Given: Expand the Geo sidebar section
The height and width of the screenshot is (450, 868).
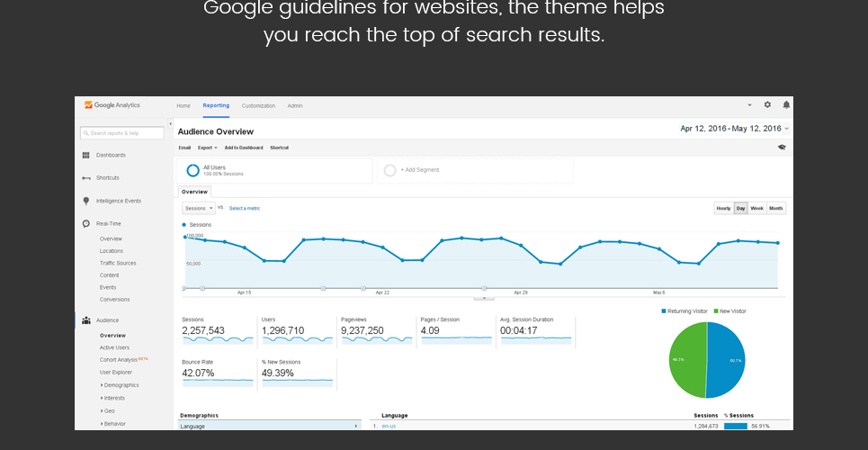Looking at the screenshot, I should (x=107, y=411).
